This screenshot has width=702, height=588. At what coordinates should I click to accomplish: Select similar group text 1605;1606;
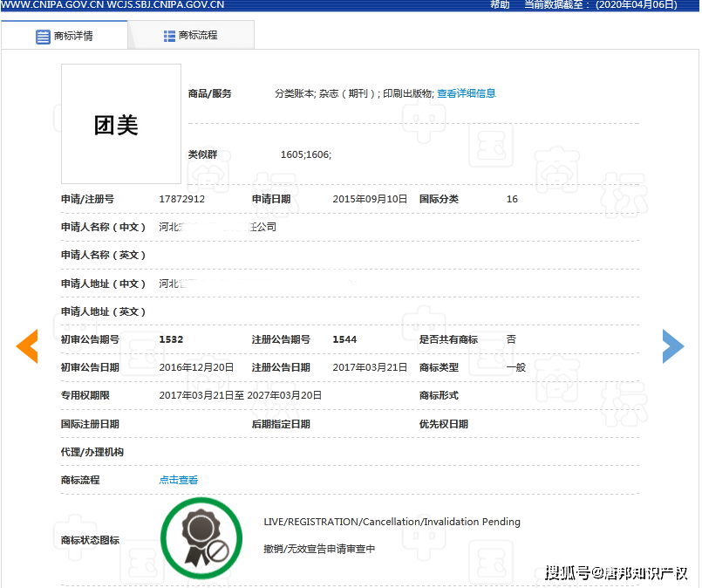[x=306, y=154]
